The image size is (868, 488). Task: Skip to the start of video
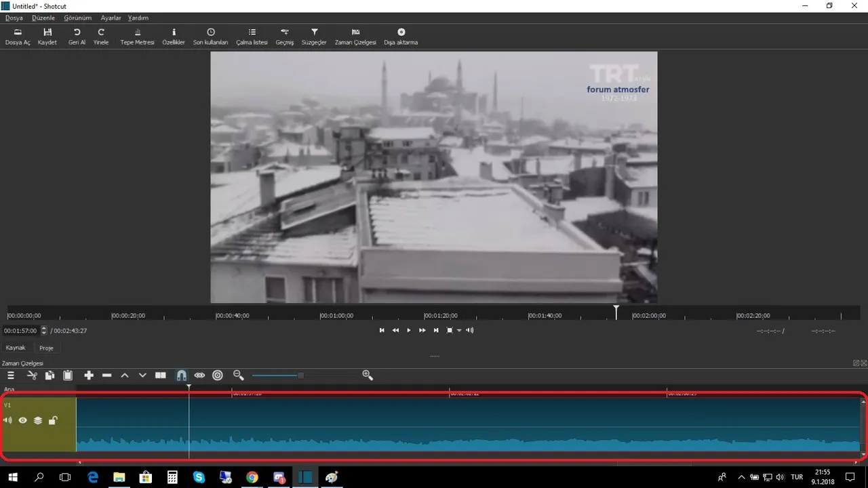(x=382, y=330)
